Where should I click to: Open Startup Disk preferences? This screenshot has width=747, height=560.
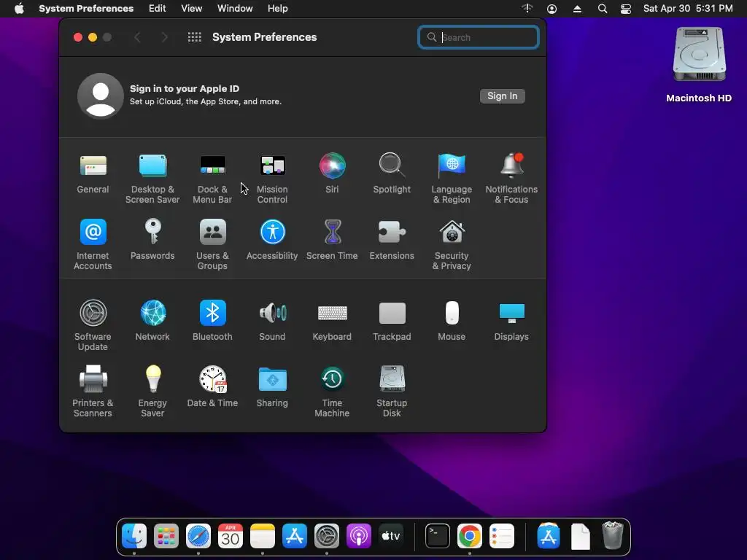392,392
